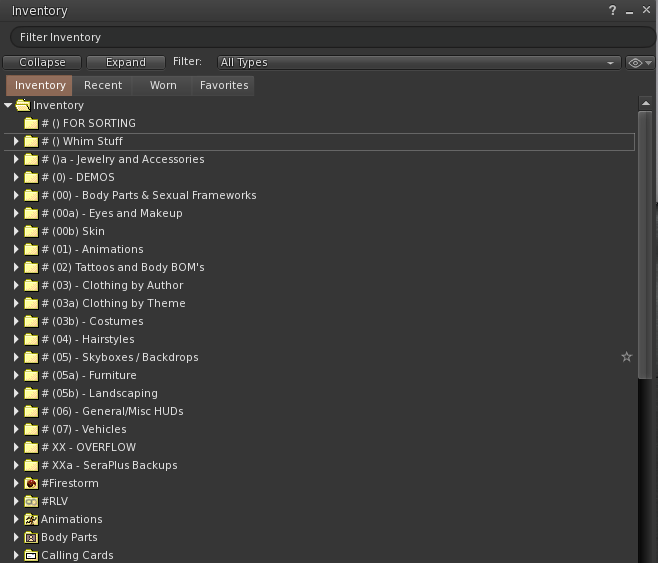The height and width of the screenshot is (563, 658).
Task: Click the Collapse button
Action: [x=42, y=63]
